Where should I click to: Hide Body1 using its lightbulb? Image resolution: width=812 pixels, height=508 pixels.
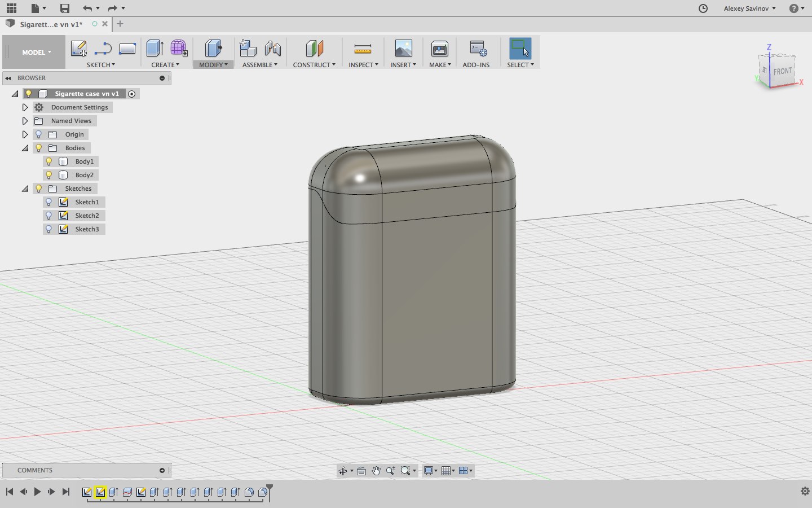pos(49,161)
